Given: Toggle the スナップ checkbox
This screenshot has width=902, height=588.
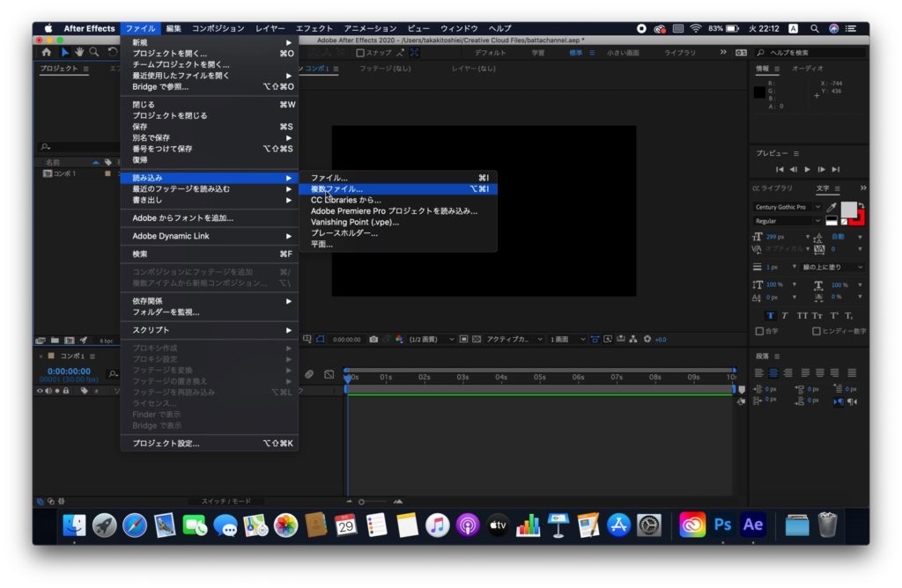Looking at the screenshot, I should 360,53.
